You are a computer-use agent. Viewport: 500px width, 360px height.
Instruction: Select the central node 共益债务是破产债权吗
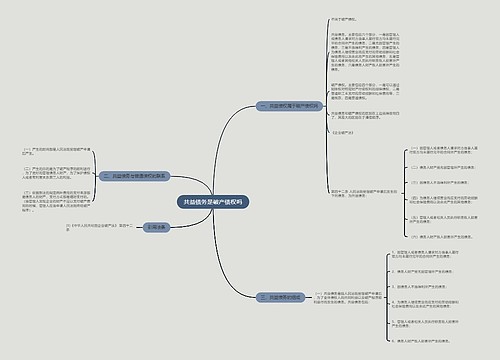213,202
